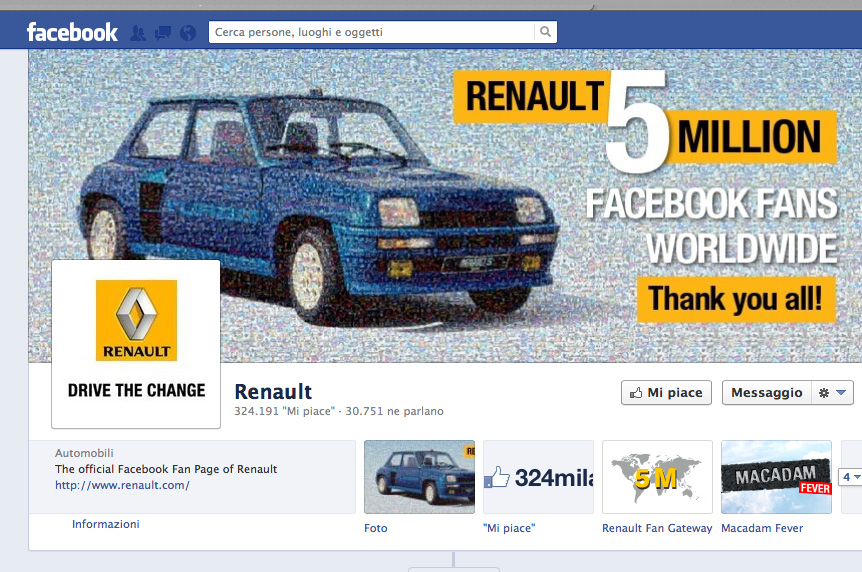Click the Facebook logo in header

(72, 32)
